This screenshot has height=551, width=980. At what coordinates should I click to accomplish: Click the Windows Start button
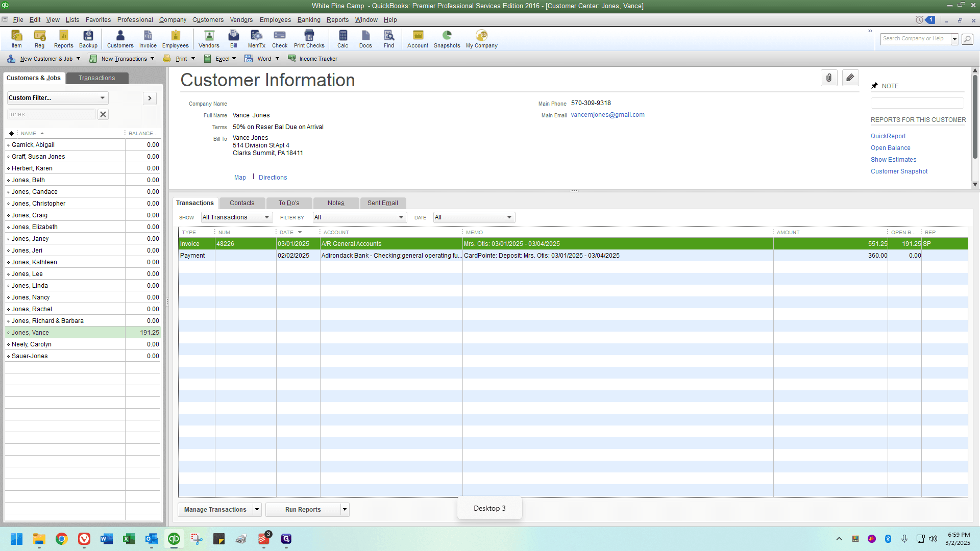tap(17, 539)
